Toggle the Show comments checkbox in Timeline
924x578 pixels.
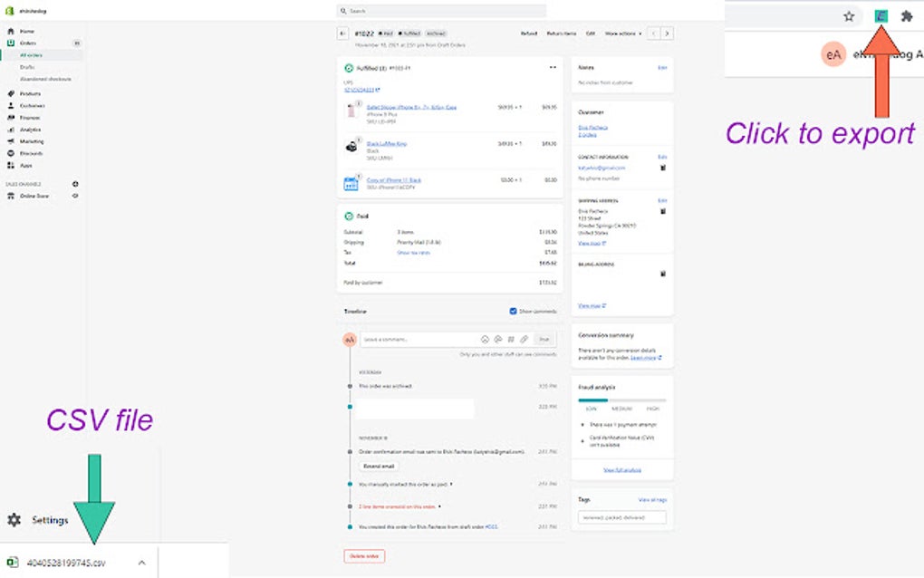(512, 313)
